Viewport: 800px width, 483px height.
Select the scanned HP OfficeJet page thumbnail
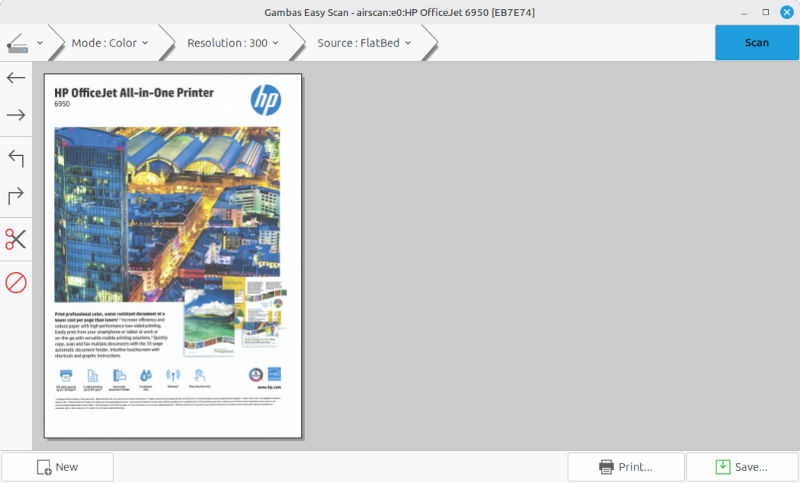(x=173, y=255)
